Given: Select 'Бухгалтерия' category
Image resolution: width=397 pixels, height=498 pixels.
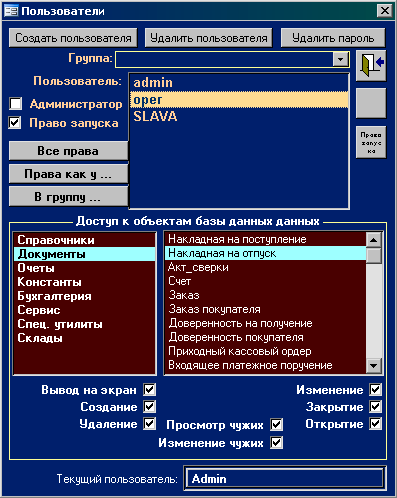Looking at the screenshot, I should 84,296.
